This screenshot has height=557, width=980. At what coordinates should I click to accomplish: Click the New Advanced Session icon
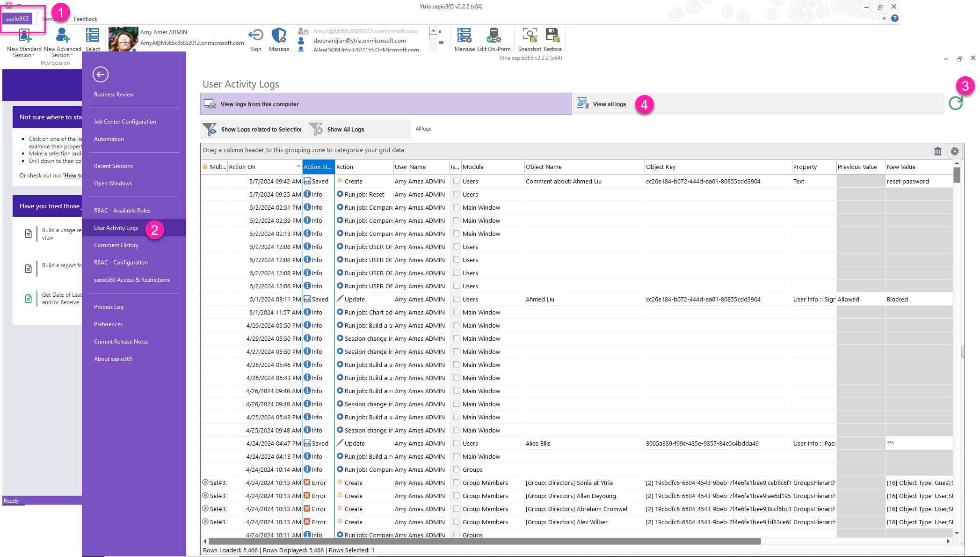click(x=62, y=36)
